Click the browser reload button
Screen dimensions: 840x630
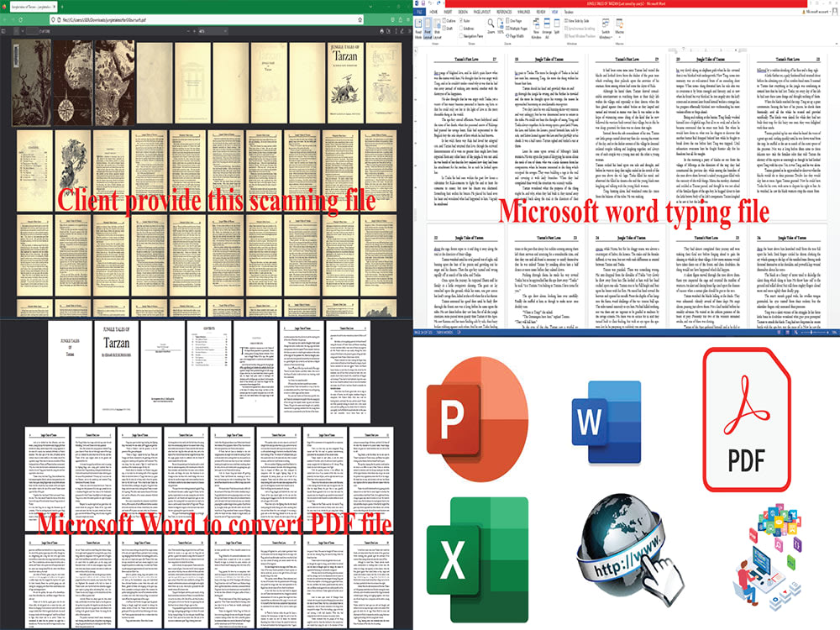[21, 20]
